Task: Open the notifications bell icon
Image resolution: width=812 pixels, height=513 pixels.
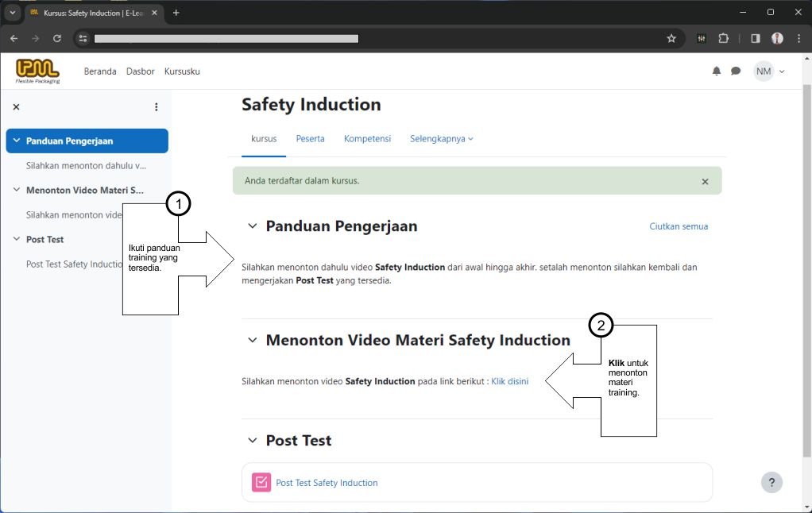Action: point(716,71)
